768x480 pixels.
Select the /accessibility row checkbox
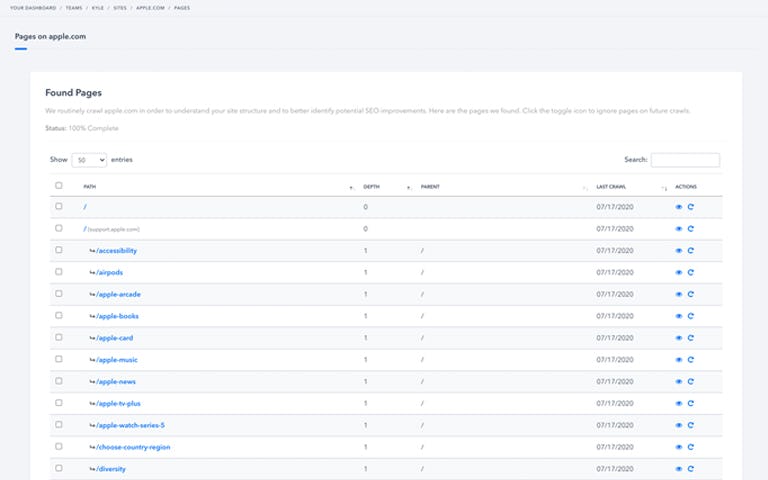[59, 250]
